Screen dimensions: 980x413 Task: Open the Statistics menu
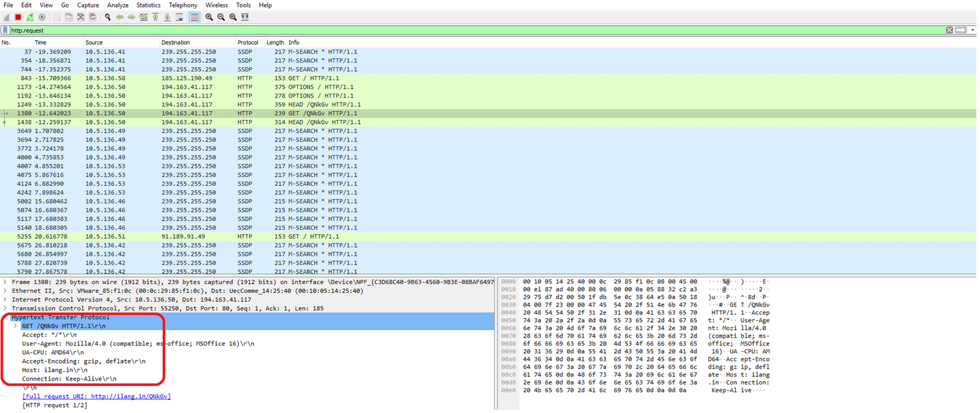click(148, 5)
